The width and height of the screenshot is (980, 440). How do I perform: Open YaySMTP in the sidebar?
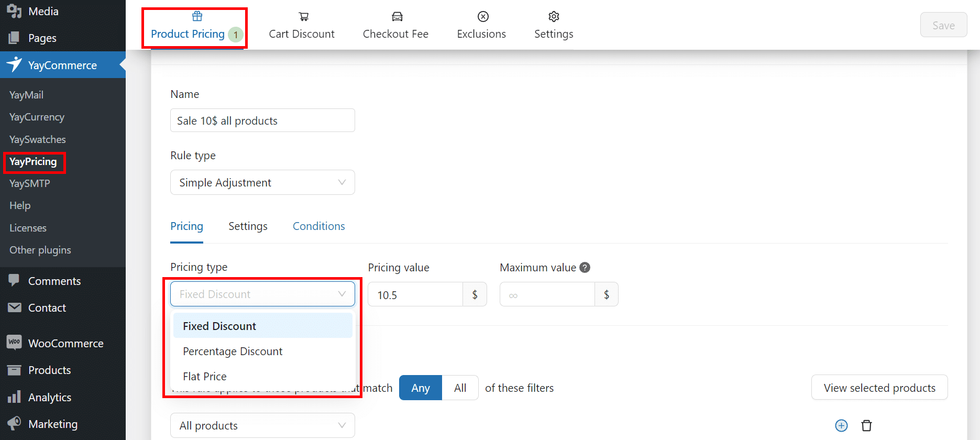[30, 183]
